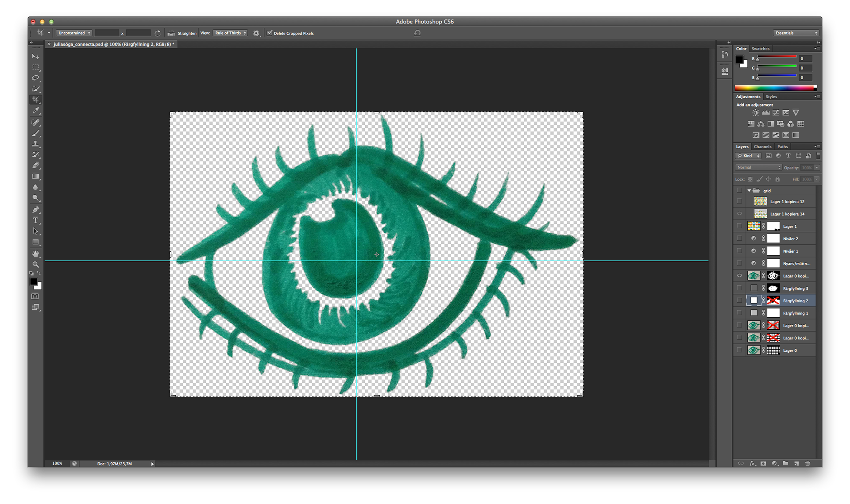
Task: Open the Essentials workspace switcher
Action: (796, 33)
